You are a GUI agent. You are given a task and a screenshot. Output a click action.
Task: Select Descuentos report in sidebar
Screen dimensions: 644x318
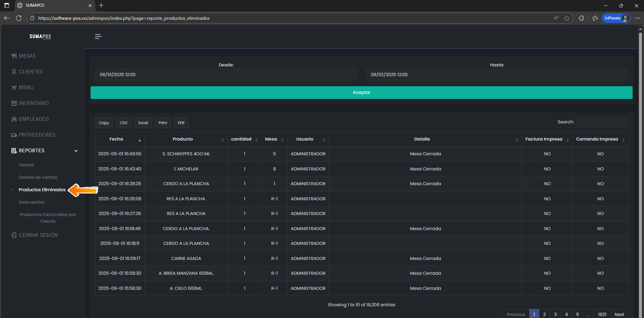click(32, 202)
